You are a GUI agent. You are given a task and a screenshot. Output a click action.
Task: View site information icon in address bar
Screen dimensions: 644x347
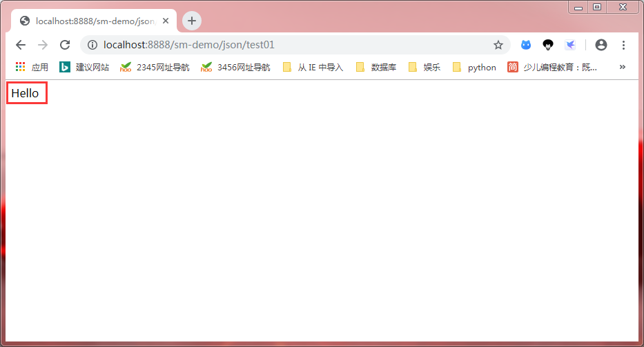coord(92,45)
